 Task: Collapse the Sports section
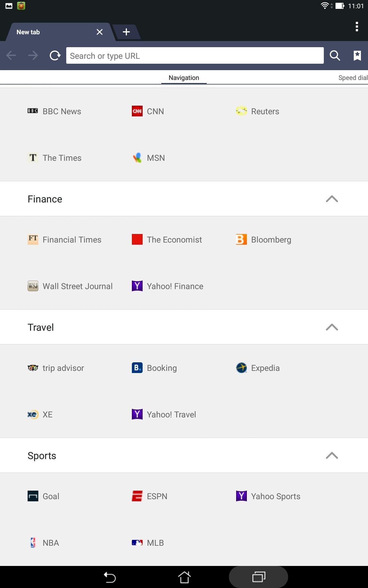tap(332, 456)
